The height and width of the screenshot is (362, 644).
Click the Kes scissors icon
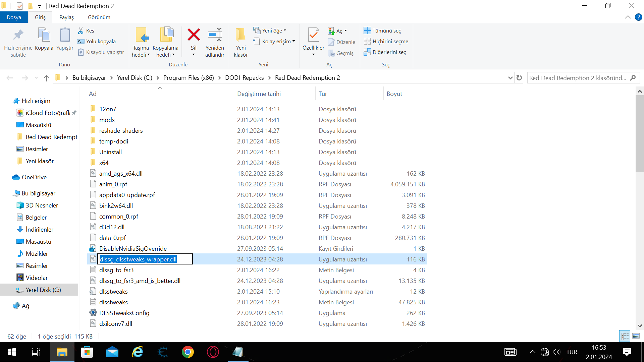point(81,31)
